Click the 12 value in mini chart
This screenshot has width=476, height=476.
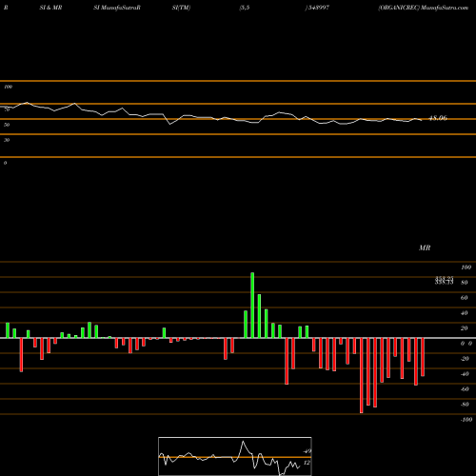pos(307,463)
